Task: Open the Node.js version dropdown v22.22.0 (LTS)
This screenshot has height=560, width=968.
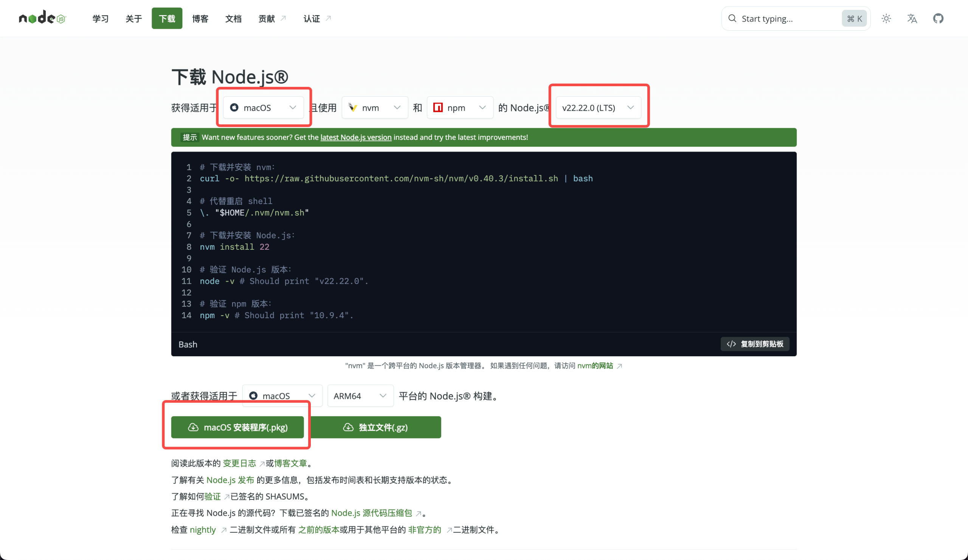Action: pyautogui.click(x=598, y=107)
